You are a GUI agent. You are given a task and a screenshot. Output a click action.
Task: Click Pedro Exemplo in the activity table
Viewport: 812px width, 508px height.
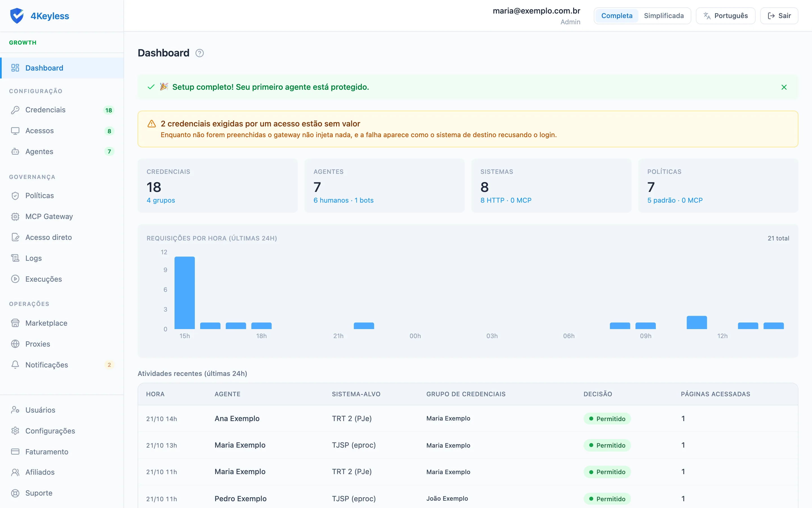click(240, 499)
